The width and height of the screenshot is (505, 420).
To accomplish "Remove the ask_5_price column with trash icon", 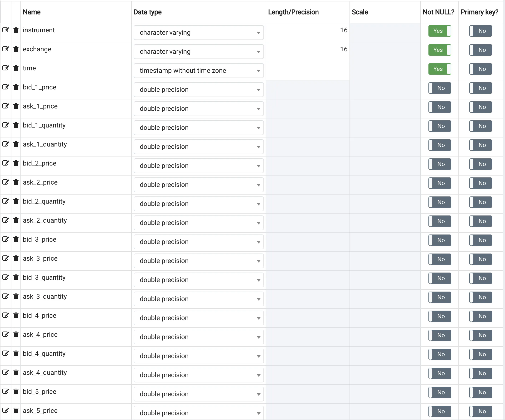I will [16, 410].
